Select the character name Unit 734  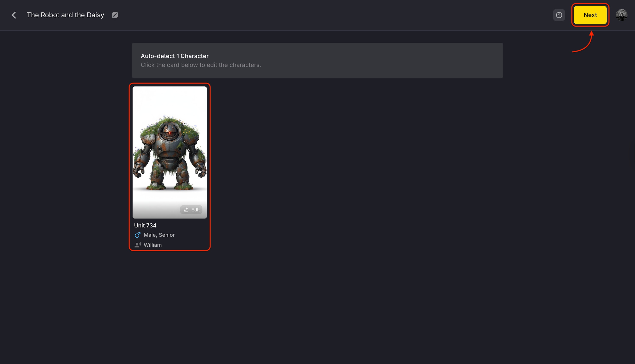[145, 225]
